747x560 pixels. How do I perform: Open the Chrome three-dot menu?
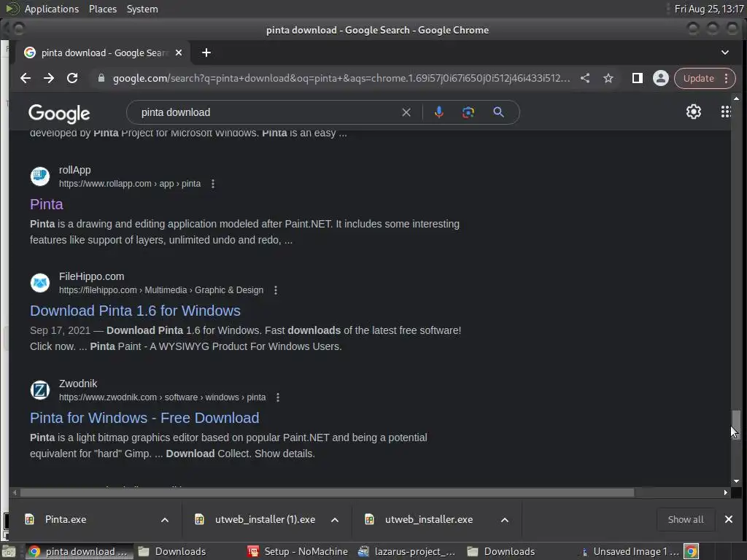tap(726, 78)
